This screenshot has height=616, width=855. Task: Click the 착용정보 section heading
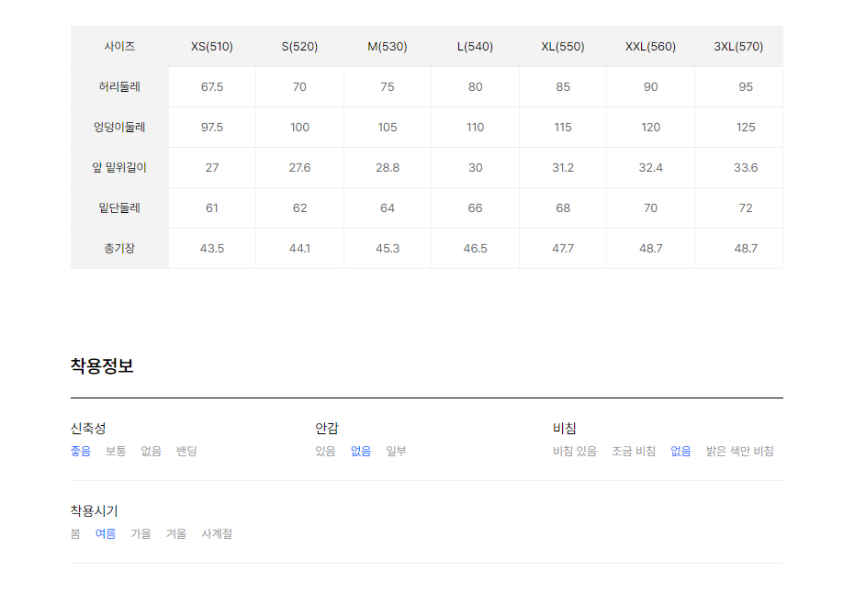click(x=102, y=365)
